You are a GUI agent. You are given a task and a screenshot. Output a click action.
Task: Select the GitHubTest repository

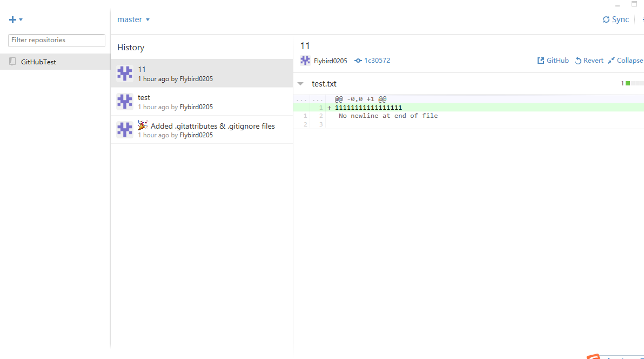point(55,62)
